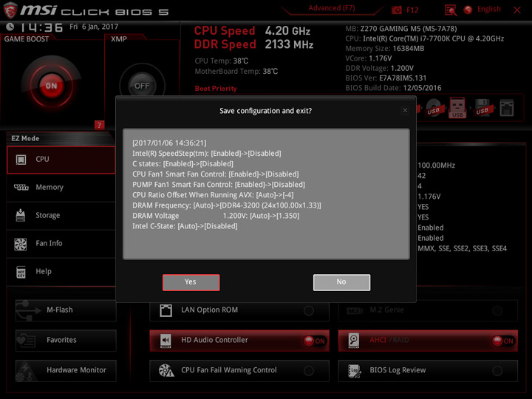
Task: Open the Help section
Action: [x=61, y=271]
